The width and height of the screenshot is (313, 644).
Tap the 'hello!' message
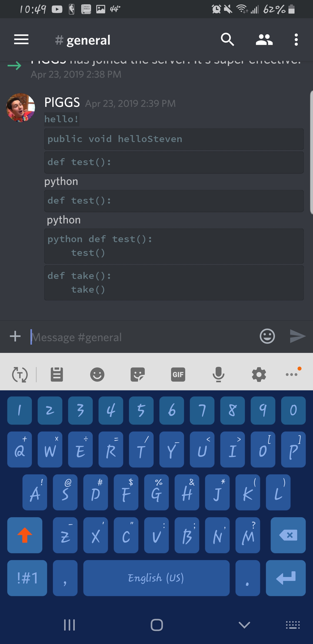coord(62,119)
